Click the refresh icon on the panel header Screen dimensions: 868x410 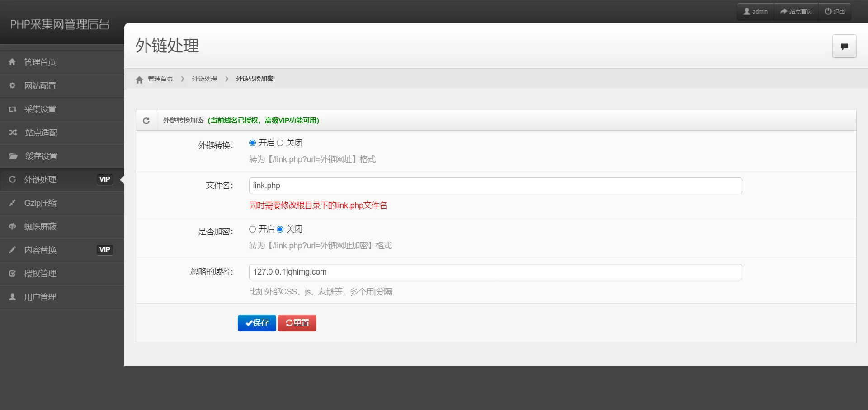click(x=146, y=120)
